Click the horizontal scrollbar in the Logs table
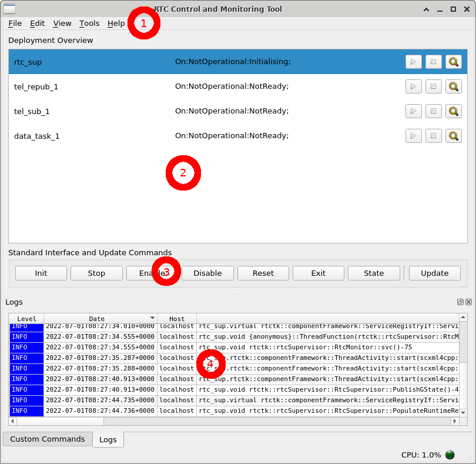The width and height of the screenshot is (476, 464). click(x=235, y=421)
